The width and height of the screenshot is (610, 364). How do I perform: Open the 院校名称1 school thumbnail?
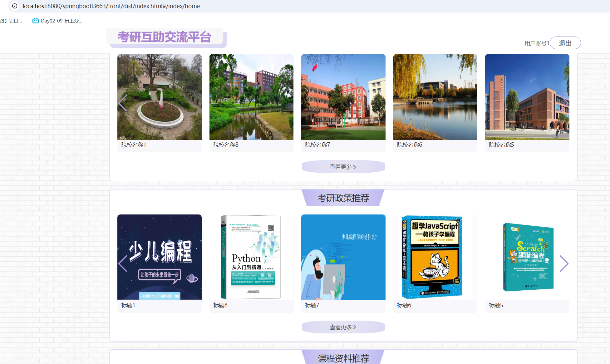click(x=159, y=97)
